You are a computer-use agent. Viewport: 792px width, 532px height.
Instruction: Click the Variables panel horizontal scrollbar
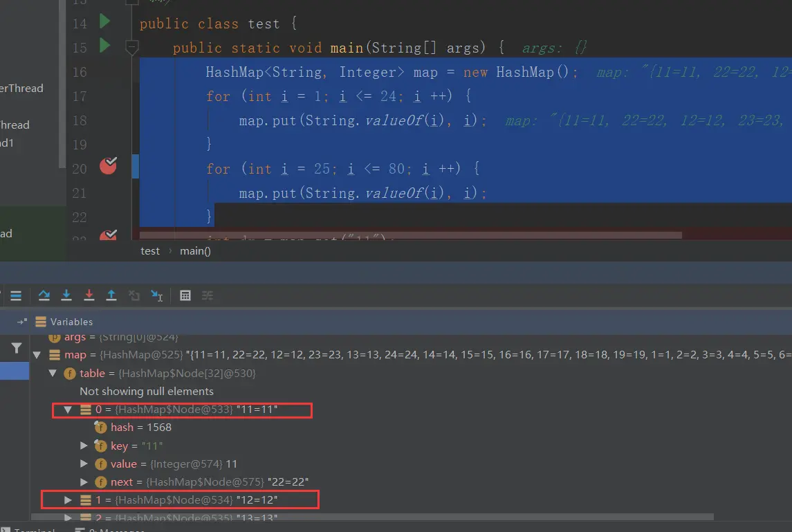pyautogui.click(x=372, y=517)
